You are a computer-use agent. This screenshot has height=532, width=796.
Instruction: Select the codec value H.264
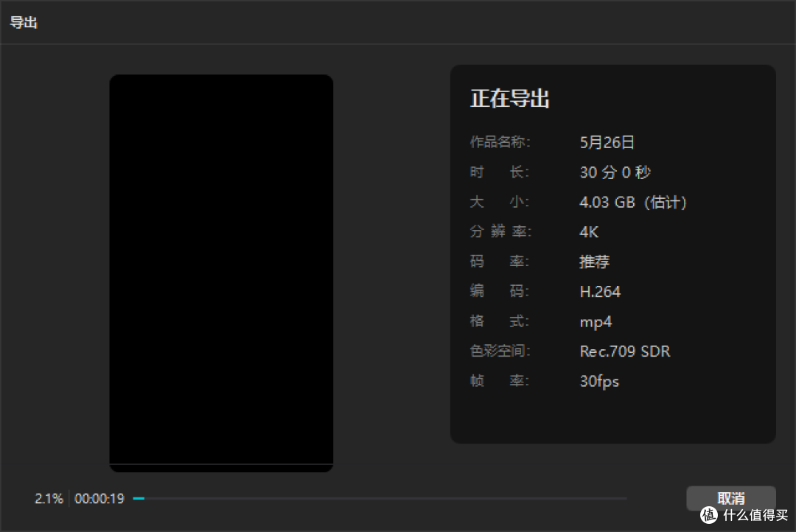pyautogui.click(x=600, y=291)
